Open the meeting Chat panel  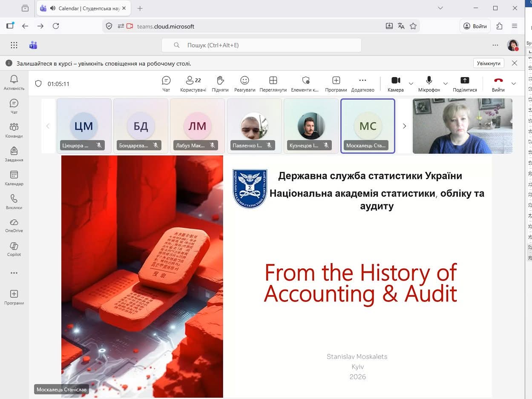[166, 83]
